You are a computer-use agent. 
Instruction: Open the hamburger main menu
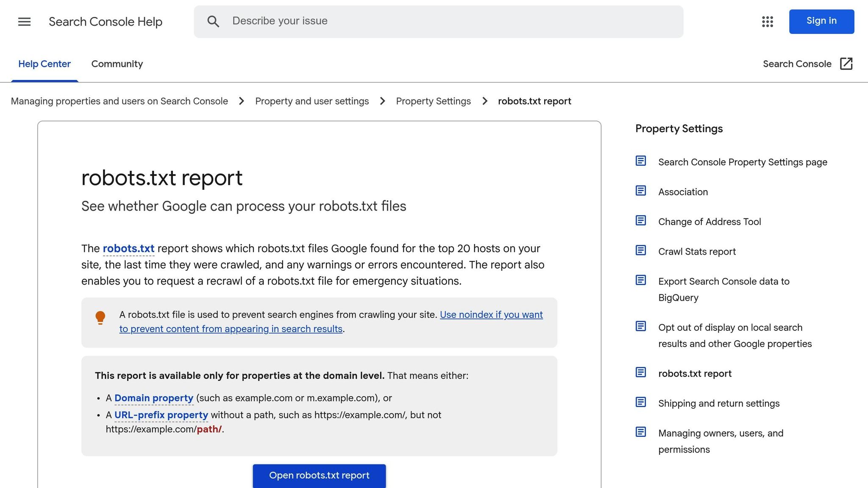24,22
